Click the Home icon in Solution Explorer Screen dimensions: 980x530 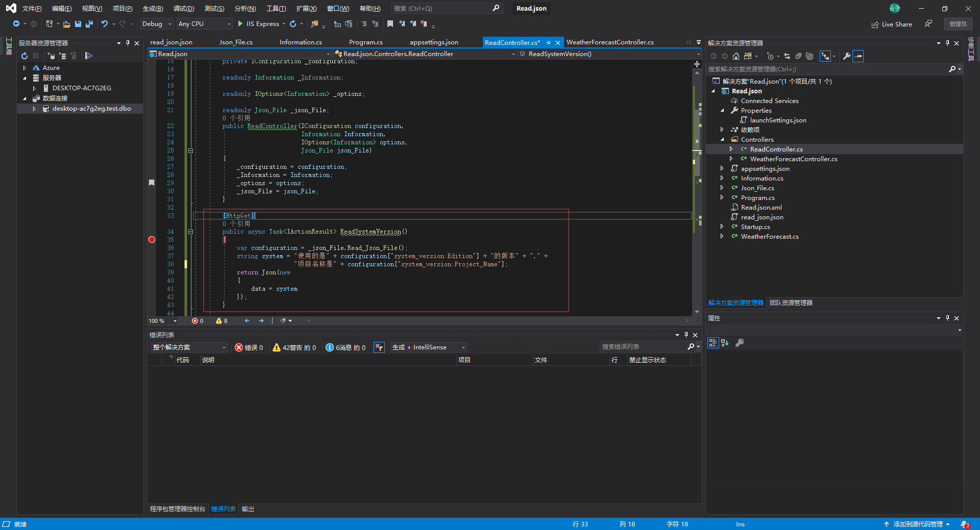point(736,56)
